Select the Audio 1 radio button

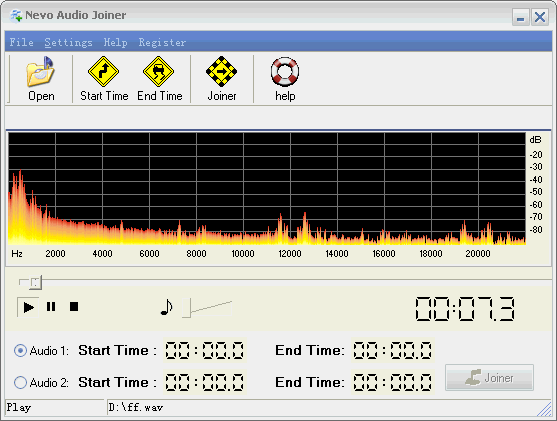20,351
